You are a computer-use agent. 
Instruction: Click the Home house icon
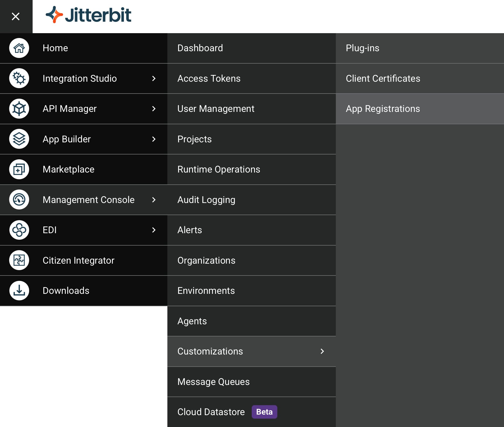pyautogui.click(x=19, y=48)
